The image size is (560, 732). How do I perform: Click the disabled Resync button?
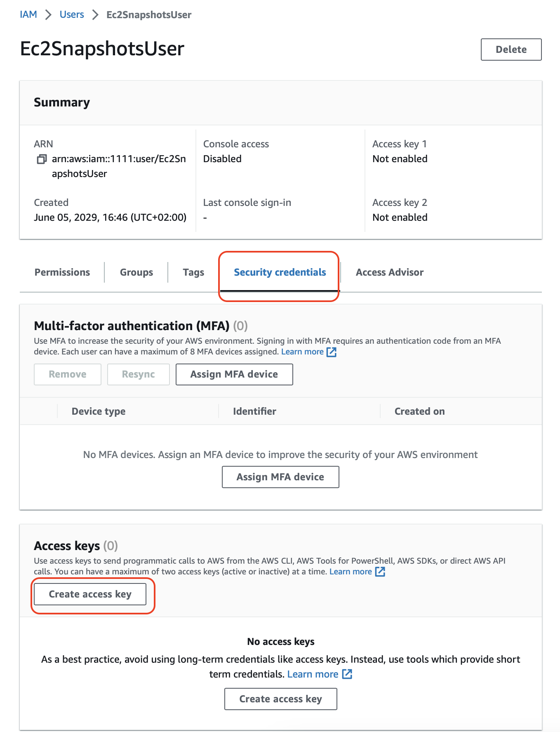[x=138, y=374]
